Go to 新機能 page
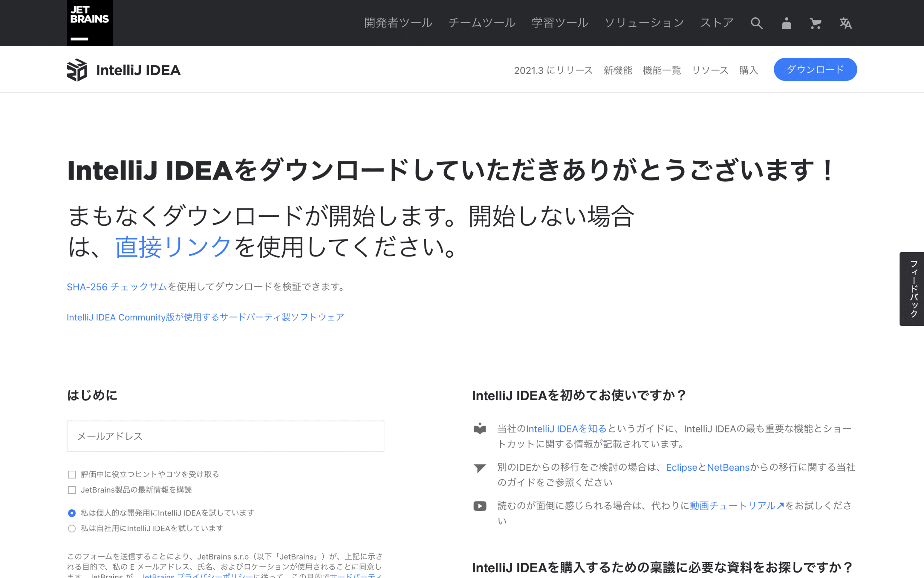This screenshot has height=578, width=924. 618,70
